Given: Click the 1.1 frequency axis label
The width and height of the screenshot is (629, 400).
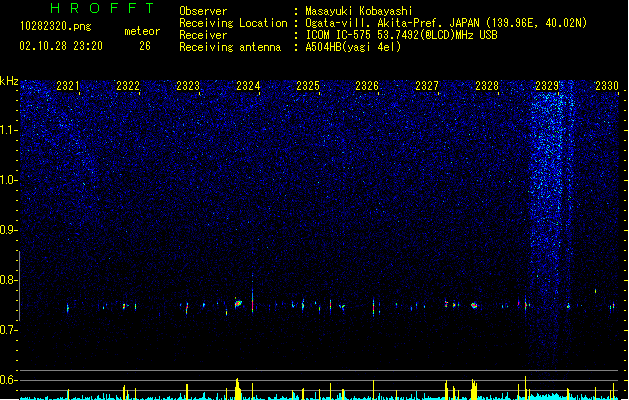Looking at the screenshot, I should click(x=9, y=130).
